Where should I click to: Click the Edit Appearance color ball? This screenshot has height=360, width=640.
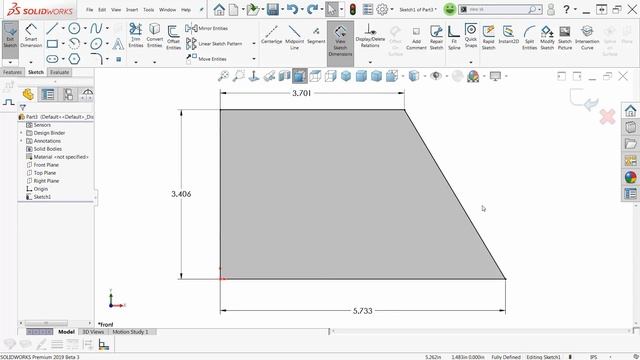[473, 76]
